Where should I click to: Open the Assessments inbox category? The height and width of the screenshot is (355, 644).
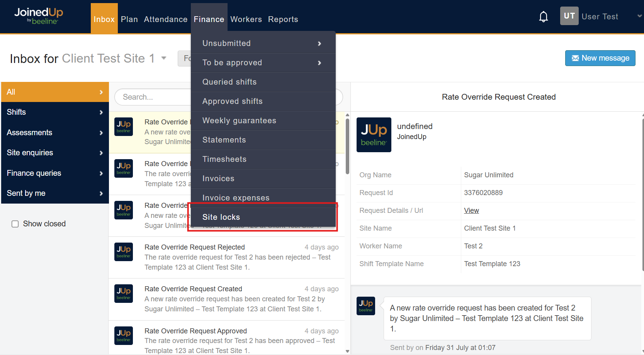tap(55, 132)
